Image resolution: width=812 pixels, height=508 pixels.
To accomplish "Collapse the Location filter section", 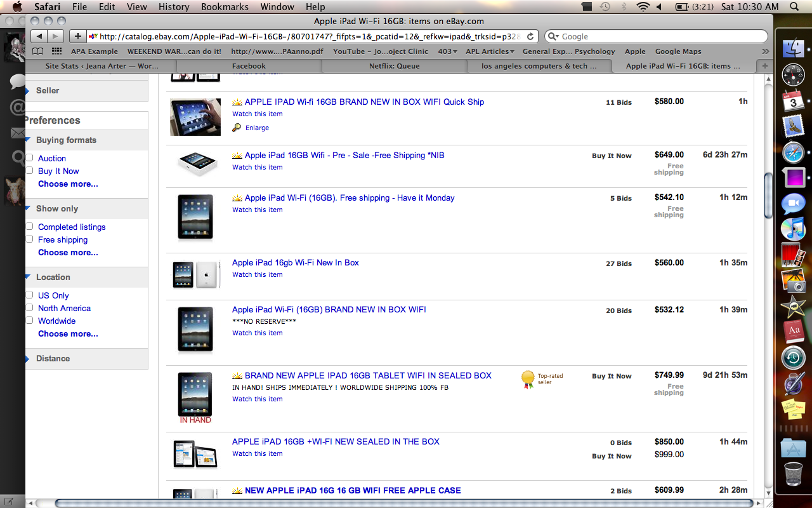I will coord(28,277).
